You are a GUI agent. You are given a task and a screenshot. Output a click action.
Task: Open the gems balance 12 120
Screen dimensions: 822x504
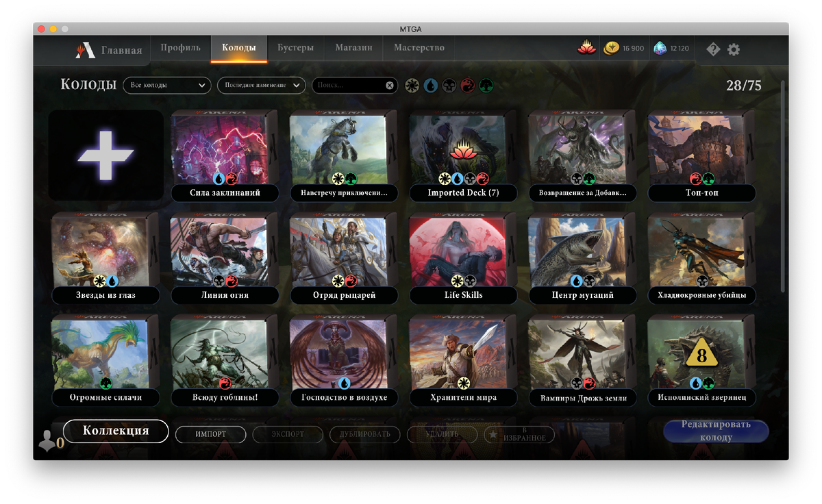[671, 49]
